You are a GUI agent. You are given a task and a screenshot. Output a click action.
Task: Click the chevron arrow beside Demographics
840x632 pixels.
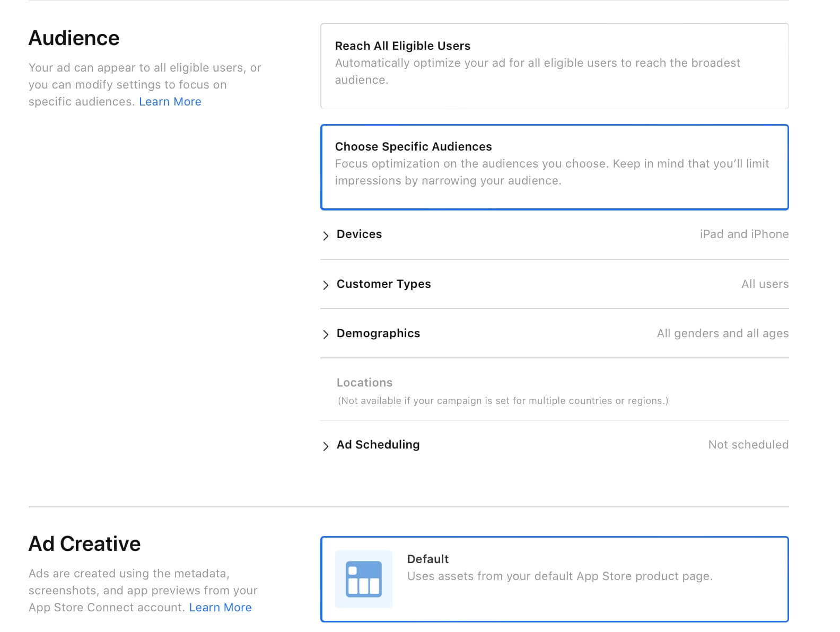(x=326, y=334)
